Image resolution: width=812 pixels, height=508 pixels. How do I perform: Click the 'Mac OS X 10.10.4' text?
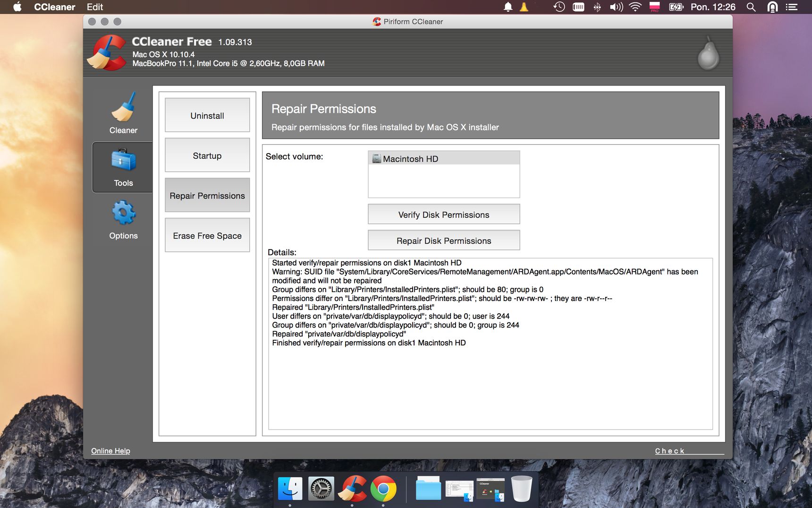[163, 54]
